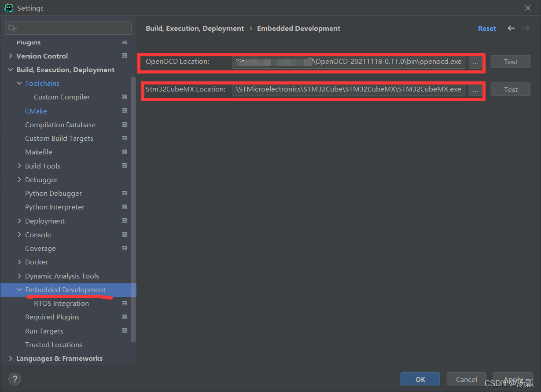
Task: Click the OpenOCD Location path field
Action: [349, 62]
